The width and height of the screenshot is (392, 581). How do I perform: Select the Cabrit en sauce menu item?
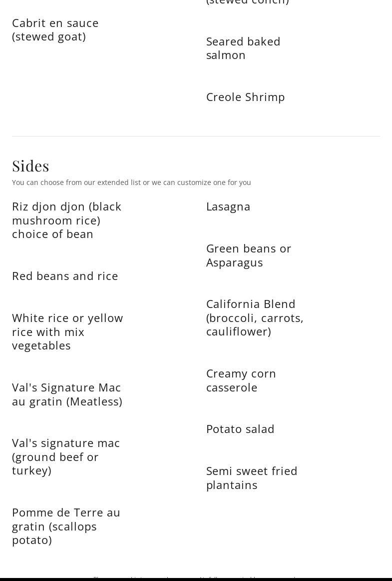click(55, 29)
